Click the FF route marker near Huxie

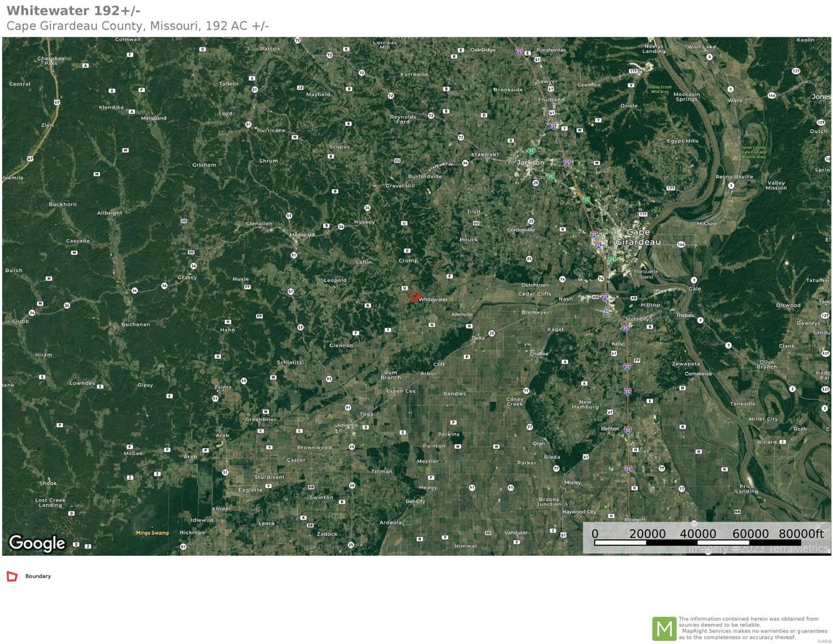(247, 287)
